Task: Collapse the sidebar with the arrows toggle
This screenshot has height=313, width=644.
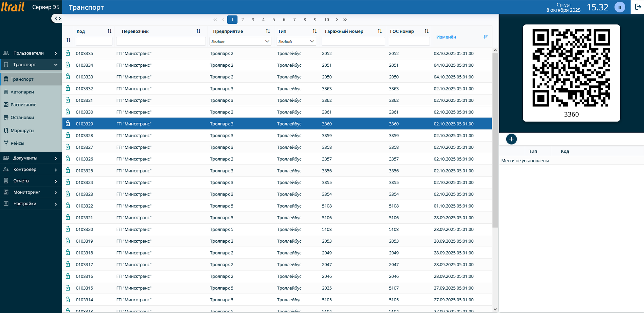Action: pyautogui.click(x=58, y=18)
